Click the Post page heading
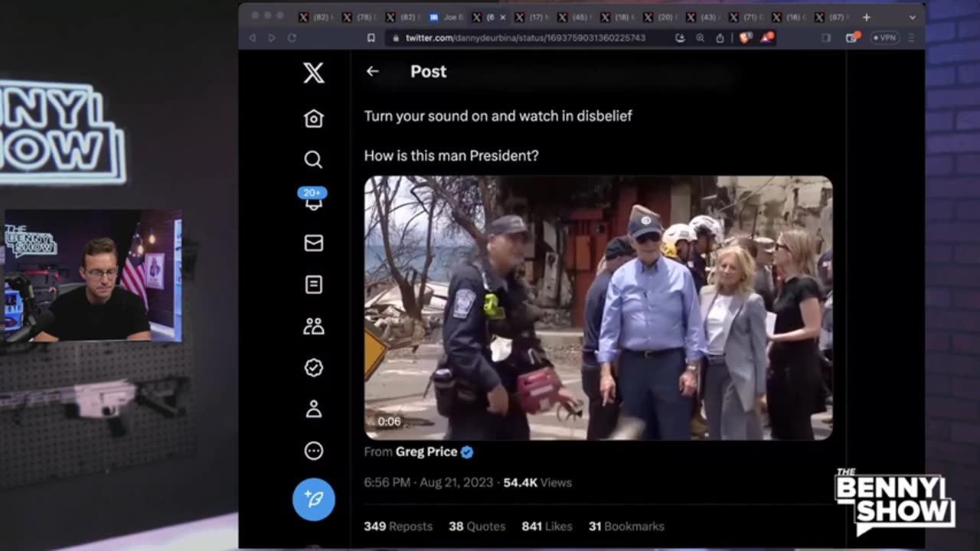Viewport: 980px width, 551px height. click(428, 71)
